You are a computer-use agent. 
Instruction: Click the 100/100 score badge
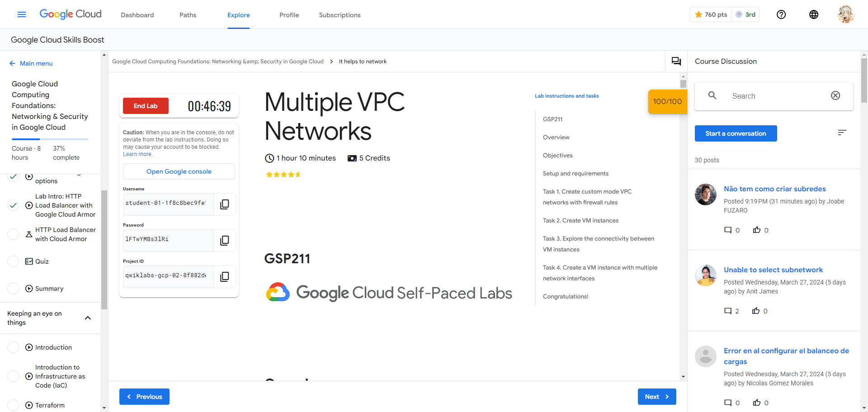pos(667,101)
